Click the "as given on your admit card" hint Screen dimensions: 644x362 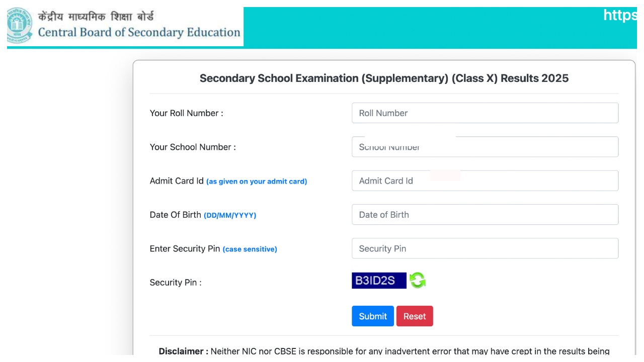click(x=257, y=182)
